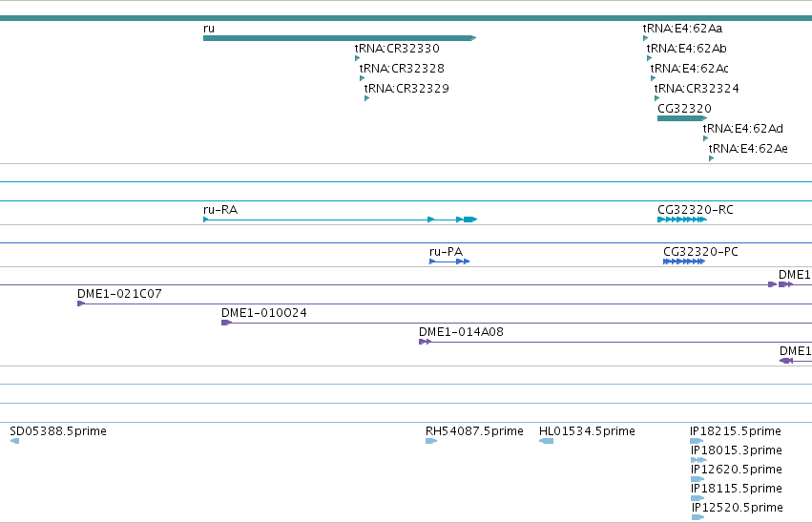This screenshot has width=812, height=523.
Task: Click the IP18215.5prime label text
Action: tap(736, 431)
